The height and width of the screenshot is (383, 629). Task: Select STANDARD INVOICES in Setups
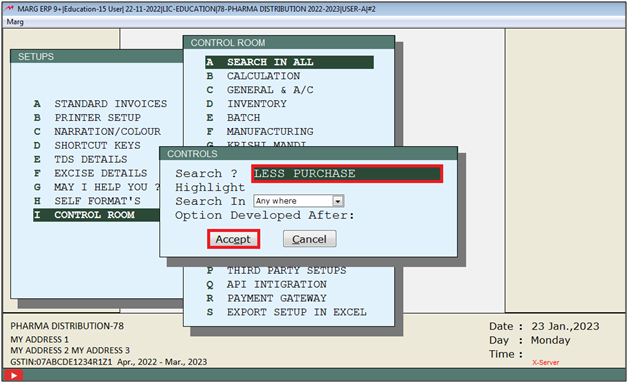100,103
